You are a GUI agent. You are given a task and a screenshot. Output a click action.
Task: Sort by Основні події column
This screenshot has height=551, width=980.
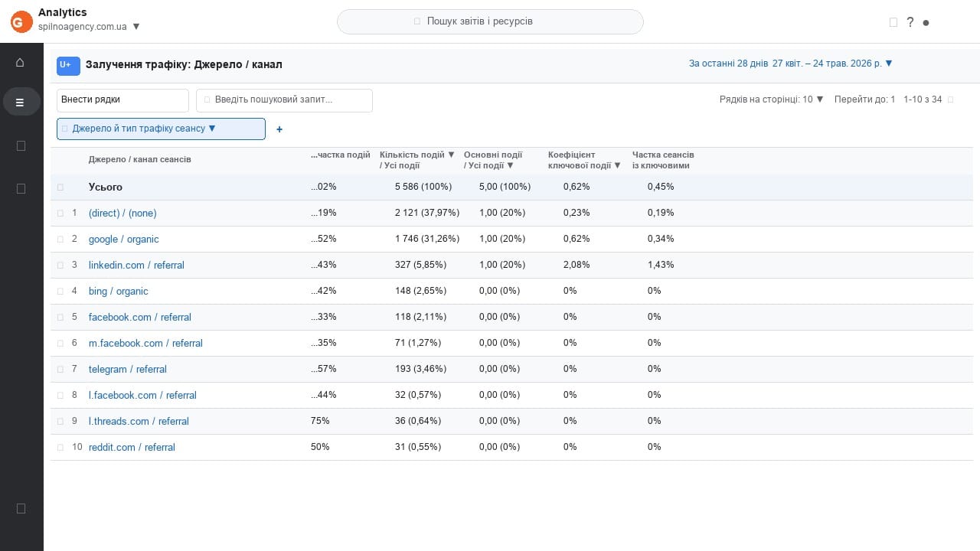pyautogui.click(x=493, y=160)
